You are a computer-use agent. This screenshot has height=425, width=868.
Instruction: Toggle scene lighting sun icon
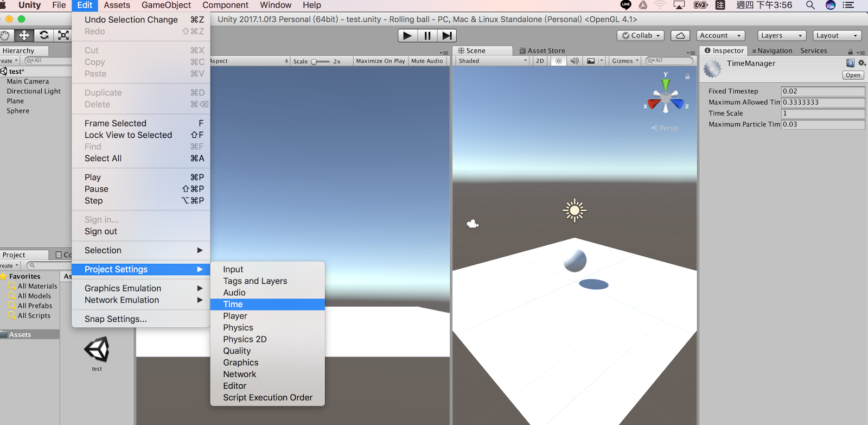[x=558, y=61]
